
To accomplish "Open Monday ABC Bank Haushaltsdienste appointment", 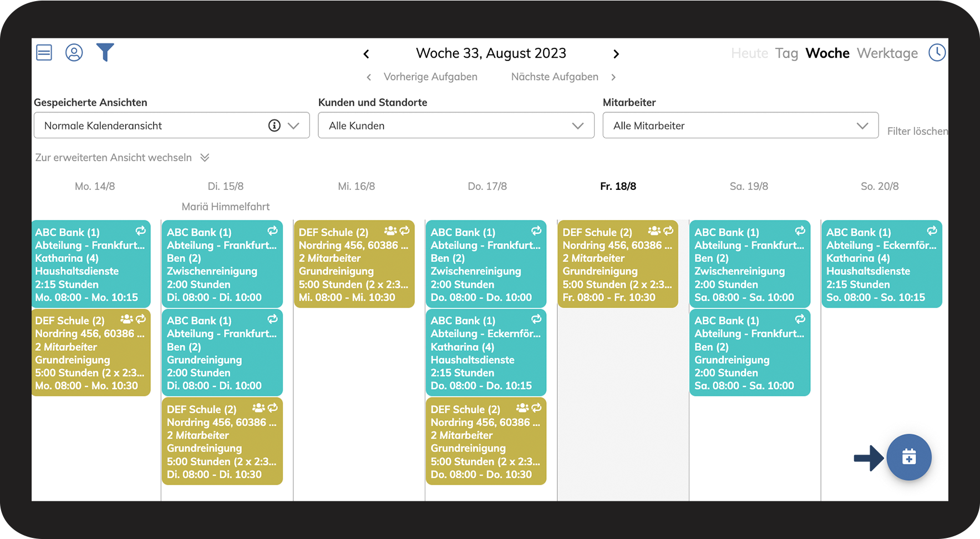I will point(91,264).
